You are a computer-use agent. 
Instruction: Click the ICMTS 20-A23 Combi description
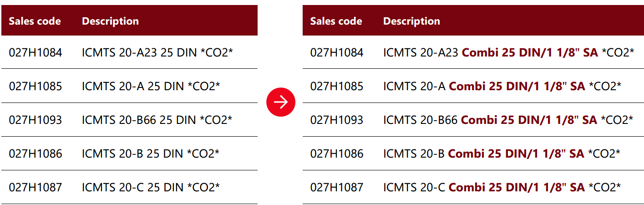click(x=508, y=52)
